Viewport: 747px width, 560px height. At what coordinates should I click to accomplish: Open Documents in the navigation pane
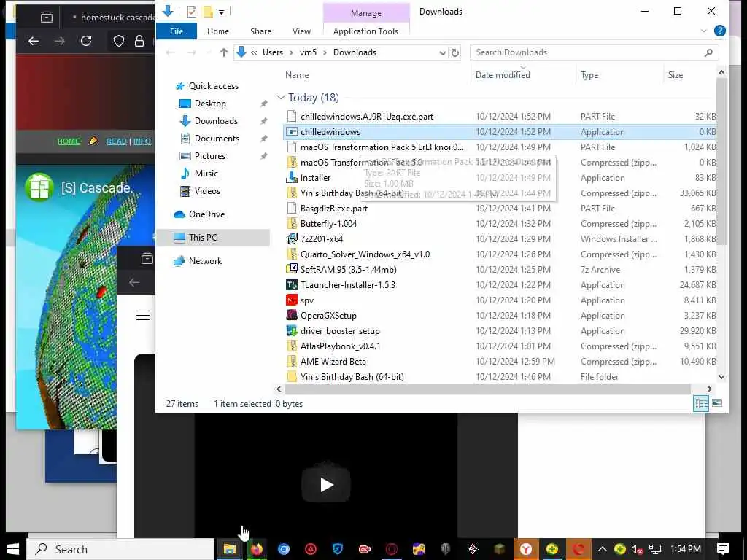click(217, 138)
